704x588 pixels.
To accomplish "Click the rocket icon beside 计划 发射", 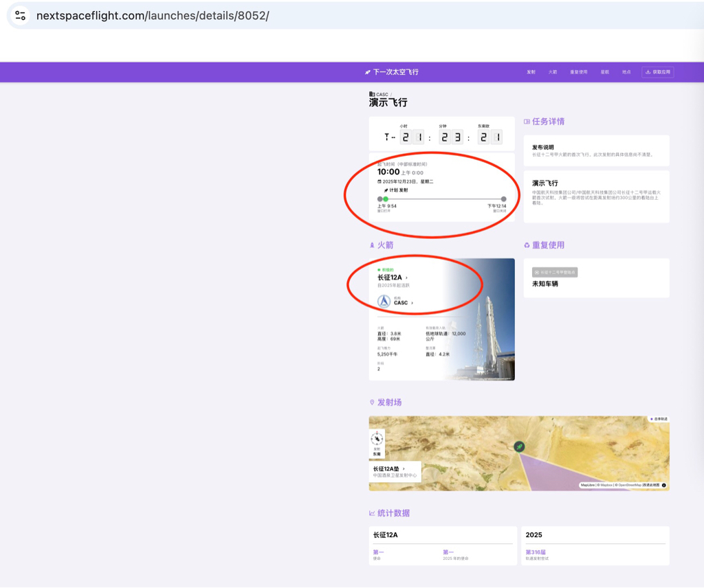I will (386, 190).
